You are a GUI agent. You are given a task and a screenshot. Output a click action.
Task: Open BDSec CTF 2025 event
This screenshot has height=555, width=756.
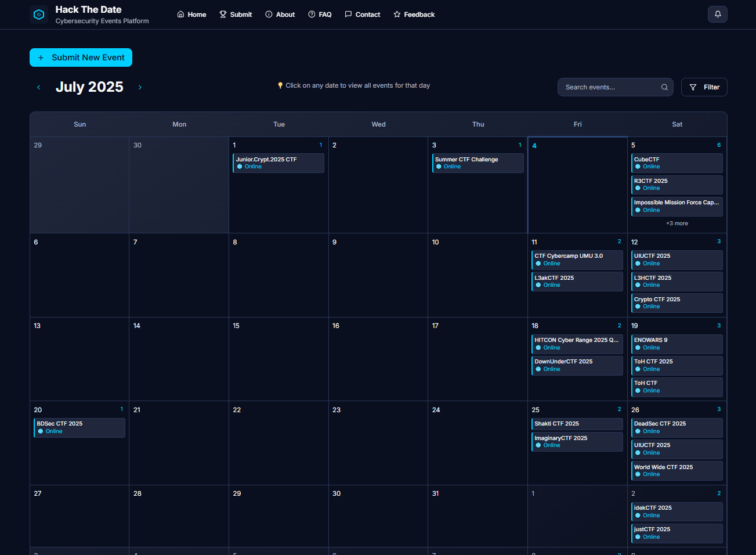(79, 428)
